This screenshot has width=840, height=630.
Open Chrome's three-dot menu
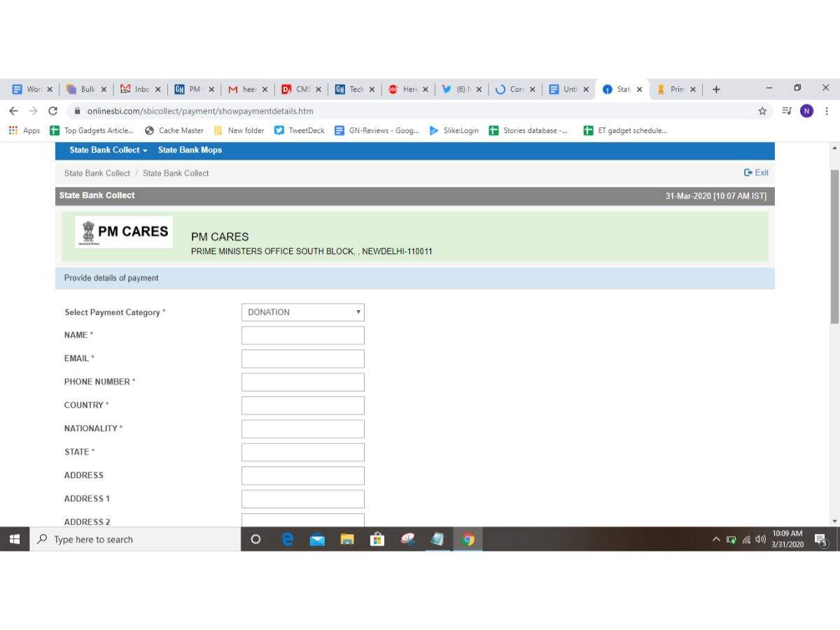[x=827, y=111]
